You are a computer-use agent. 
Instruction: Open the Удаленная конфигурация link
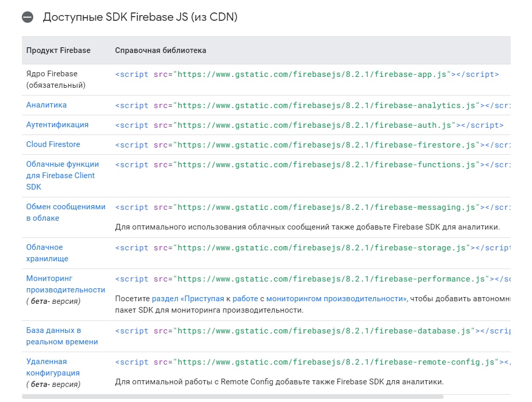coord(53,367)
